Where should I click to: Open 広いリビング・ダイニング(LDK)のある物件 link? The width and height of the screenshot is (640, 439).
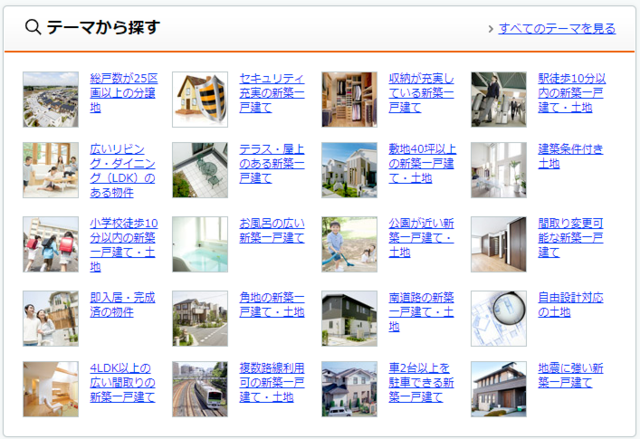[x=124, y=170]
